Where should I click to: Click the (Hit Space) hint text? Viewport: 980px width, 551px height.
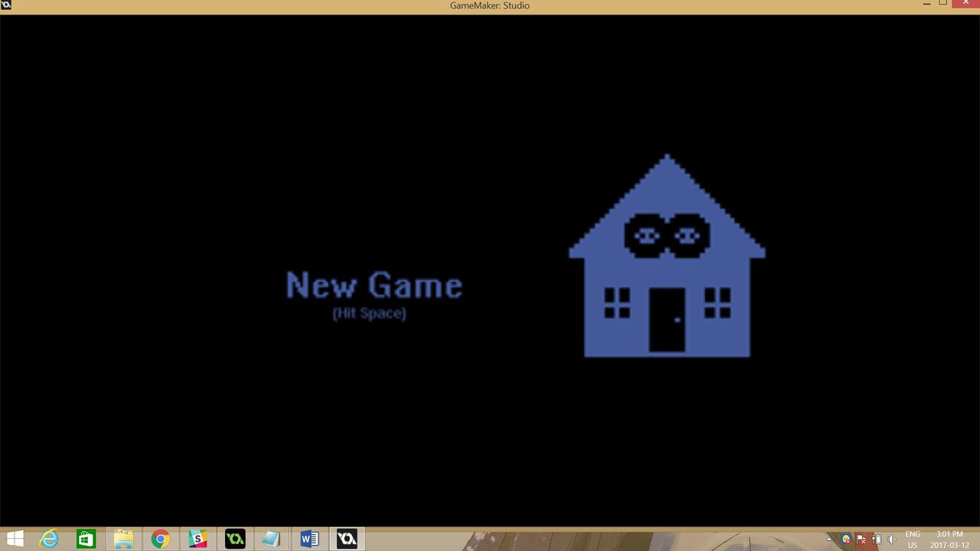coord(369,313)
